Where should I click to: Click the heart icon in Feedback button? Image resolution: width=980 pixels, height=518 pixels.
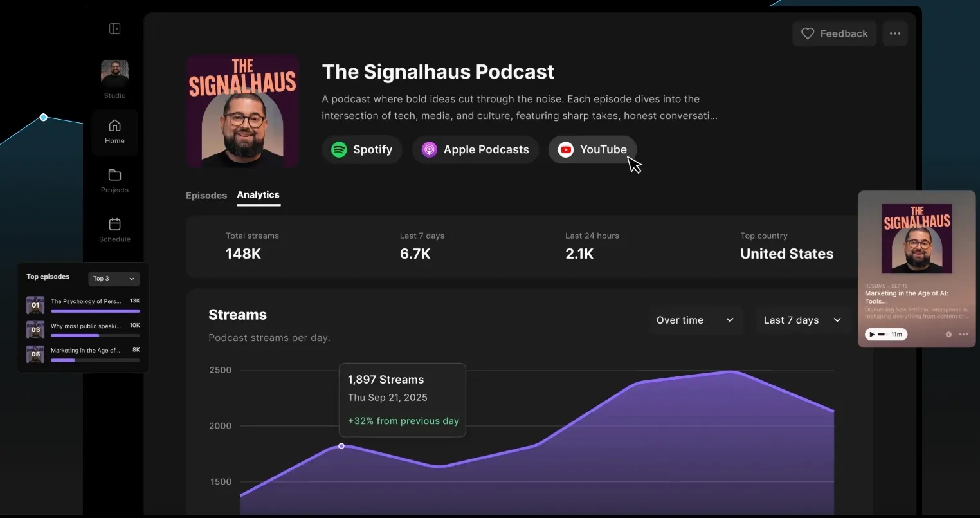(808, 33)
